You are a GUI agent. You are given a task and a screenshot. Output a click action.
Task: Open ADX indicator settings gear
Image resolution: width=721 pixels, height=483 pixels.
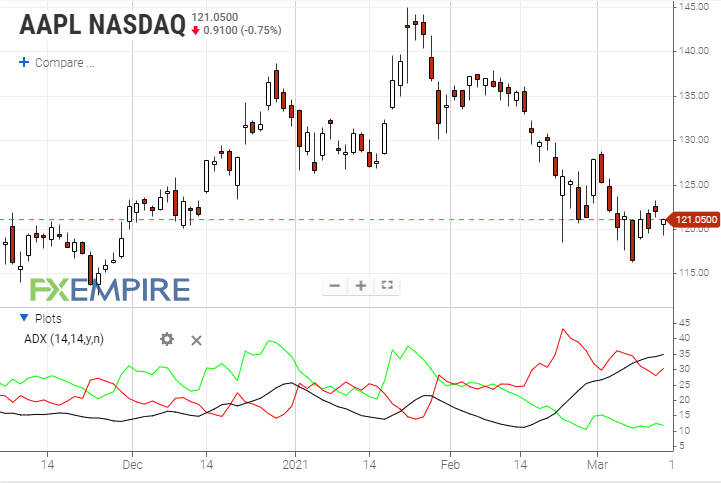pos(167,339)
